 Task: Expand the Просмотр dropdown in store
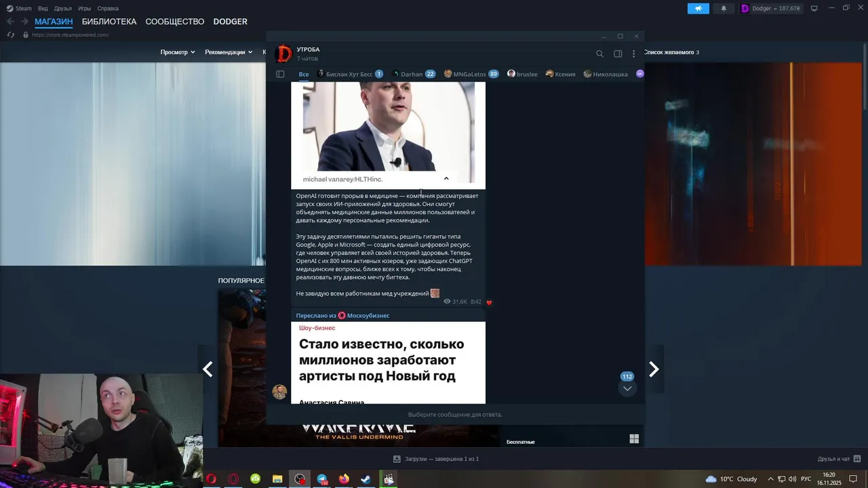pos(178,52)
